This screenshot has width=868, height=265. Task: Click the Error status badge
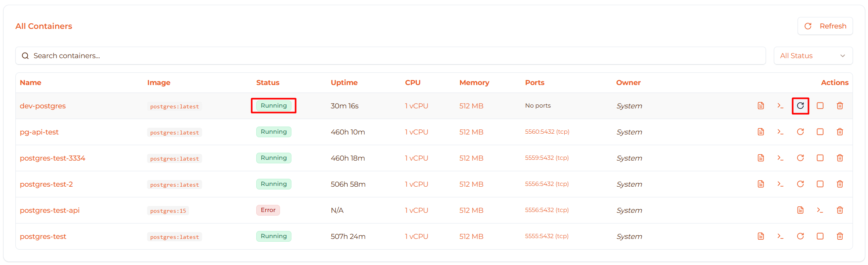click(268, 210)
